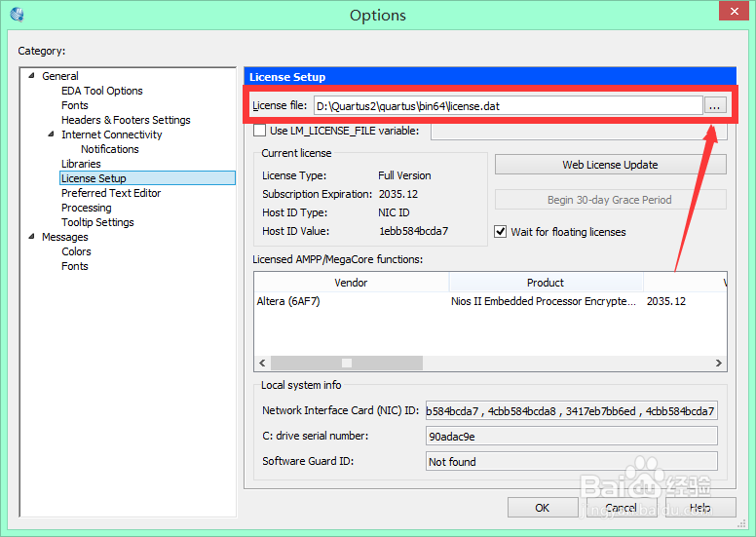Confirm with the OK button

pyautogui.click(x=543, y=508)
